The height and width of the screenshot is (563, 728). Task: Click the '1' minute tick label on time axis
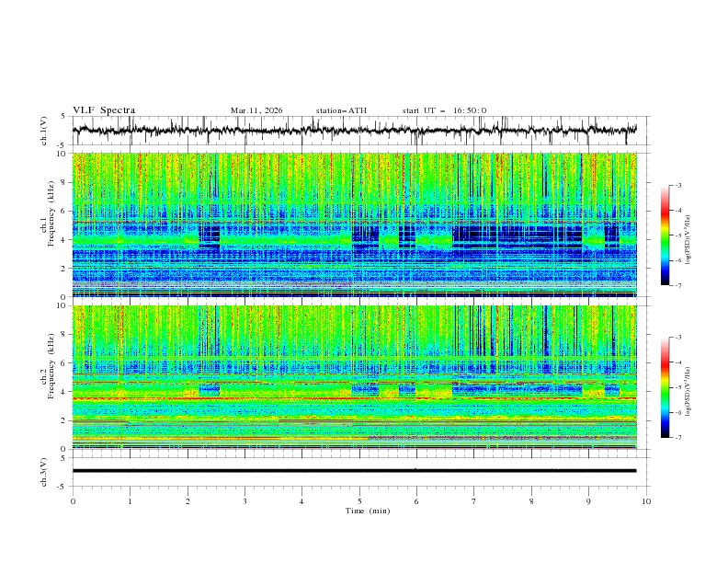point(130,501)
